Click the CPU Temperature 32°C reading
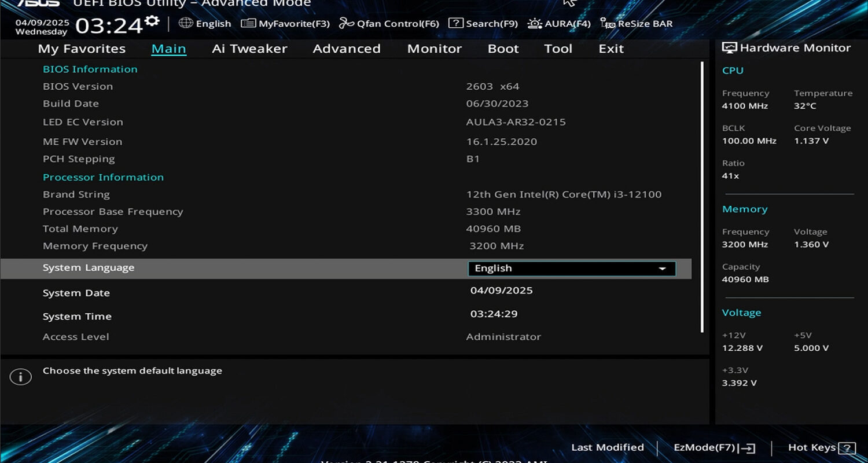 tap(805, 106)
